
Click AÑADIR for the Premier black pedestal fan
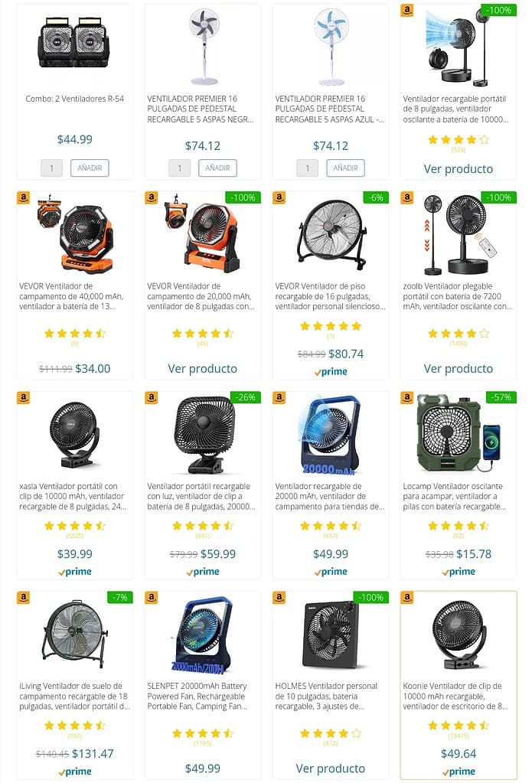(x=218, y=168)
